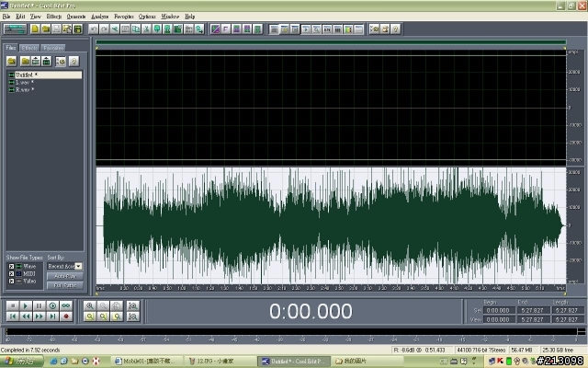Click the Copy icon left of the scissors
Viewport: 588px width, 368px height.
(x=136, y=29)
